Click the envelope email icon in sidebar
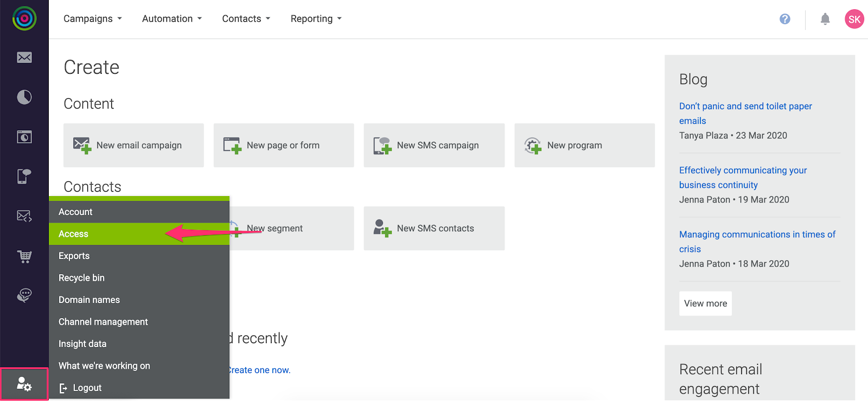868x404 pixels. (x=24, y=58)
